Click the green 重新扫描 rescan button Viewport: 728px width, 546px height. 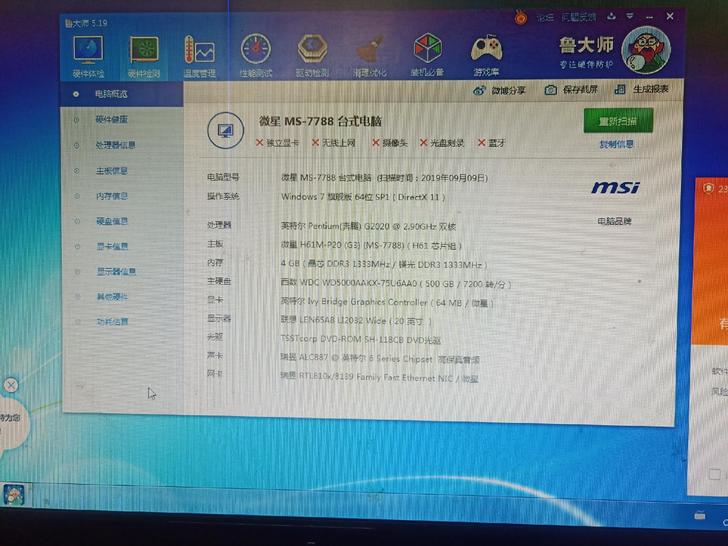point(618,121)
